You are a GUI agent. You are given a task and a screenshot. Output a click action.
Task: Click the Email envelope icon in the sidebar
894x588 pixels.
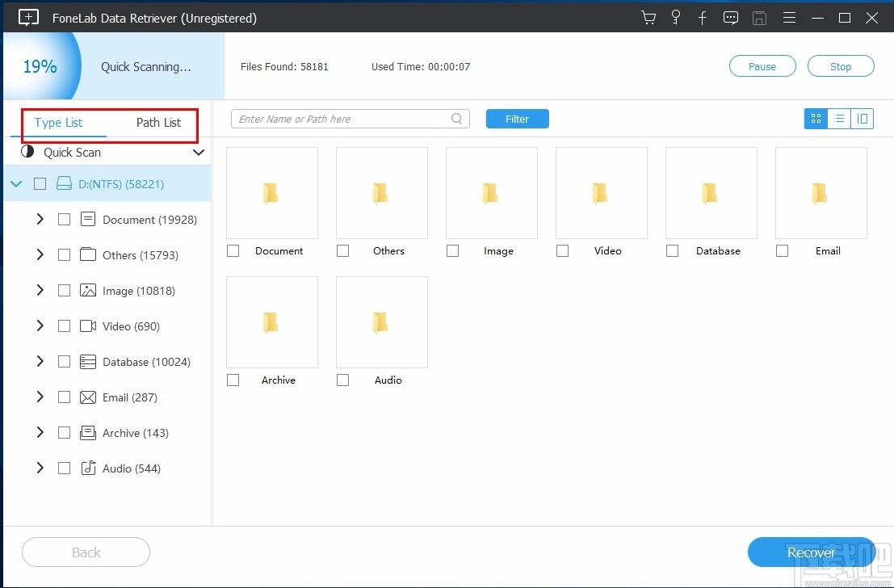[88, 397]
